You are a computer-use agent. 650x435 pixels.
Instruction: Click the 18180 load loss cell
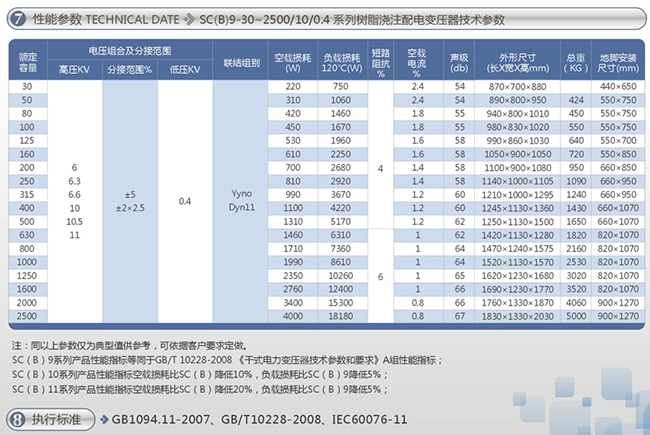(341, 316)
